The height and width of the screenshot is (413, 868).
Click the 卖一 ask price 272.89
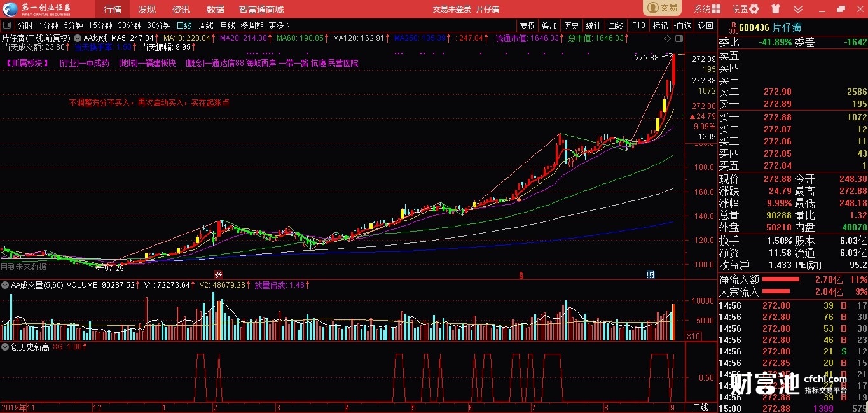point(777,104)
